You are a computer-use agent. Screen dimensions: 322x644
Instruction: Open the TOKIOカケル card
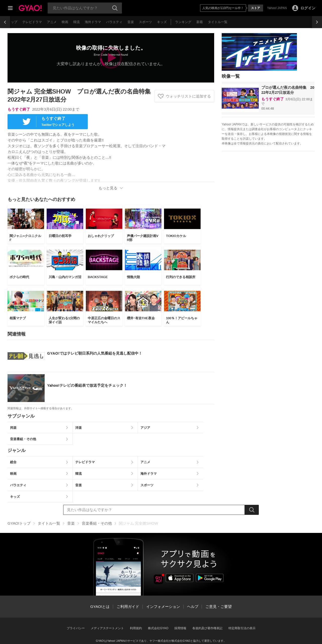182,224
